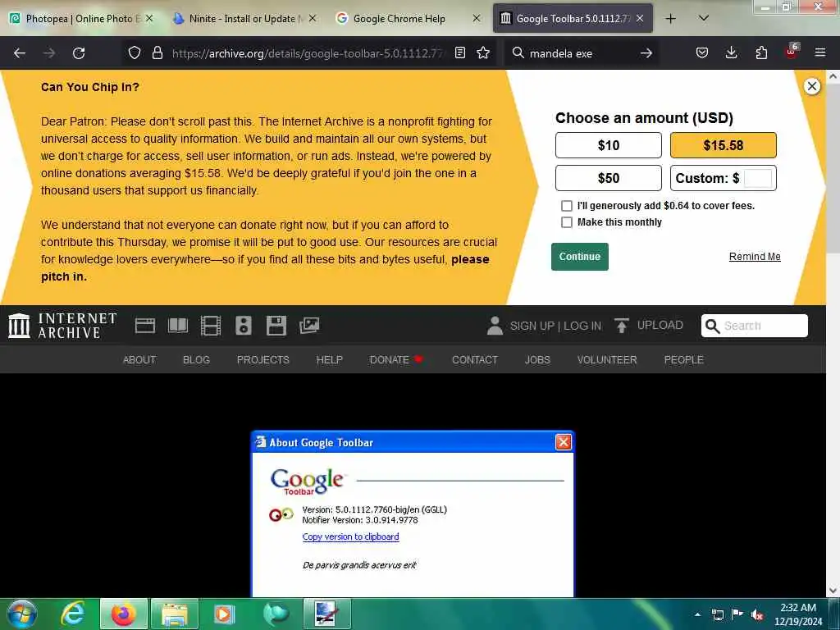This screenshot has height=630, width=840.
Task: Open the media player taskbar icon
Action: point(224,614)
